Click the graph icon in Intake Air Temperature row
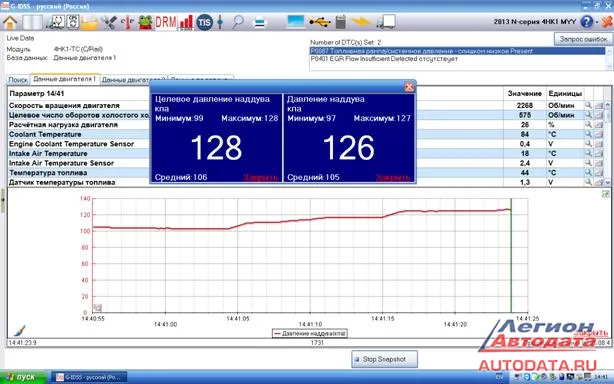The height and width of the screenshot is (384, 614). tap(599, 153)
